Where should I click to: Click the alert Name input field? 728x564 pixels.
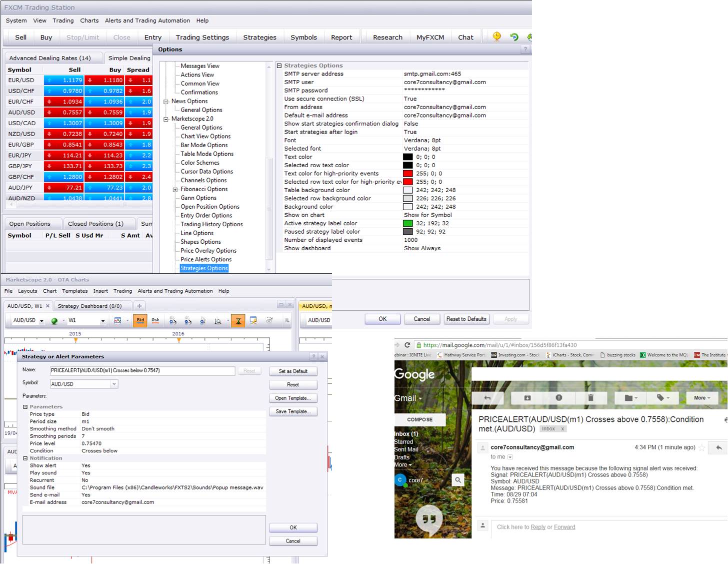[x=142, y=371]
